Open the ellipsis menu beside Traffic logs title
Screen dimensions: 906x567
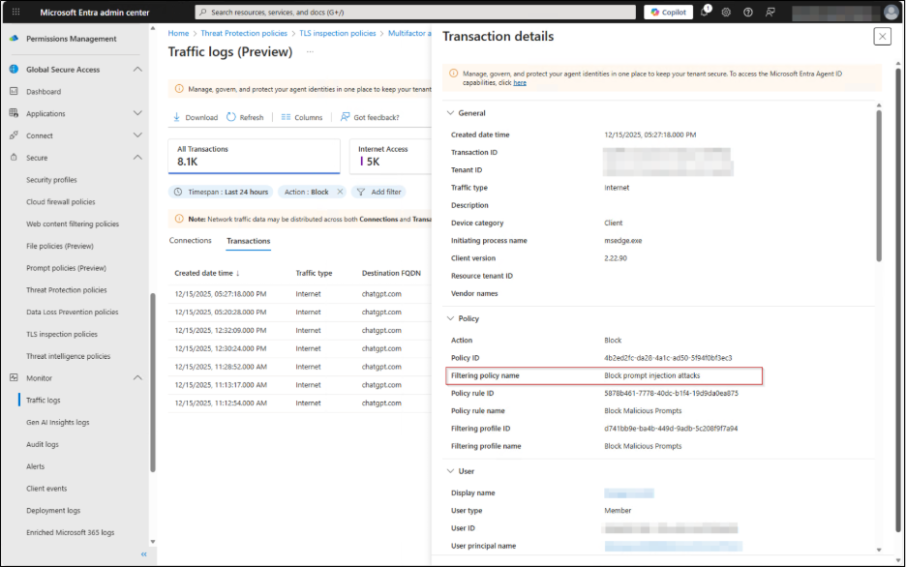point(310,52)
